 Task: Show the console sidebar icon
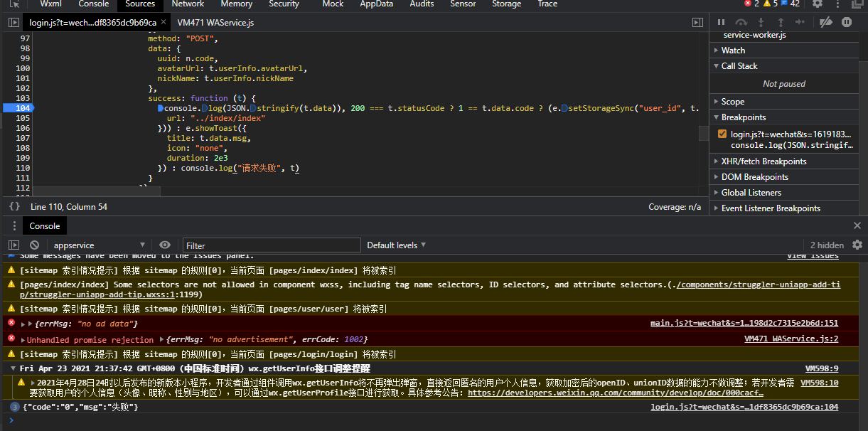tap(14, 245)
